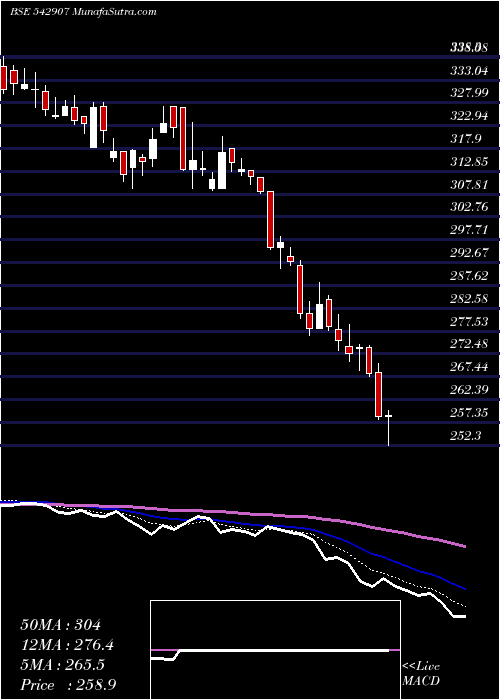The width and height of the screenshot is (500, 700).
Task: Click the 277.53 price axis label
Action: [469, 321]
